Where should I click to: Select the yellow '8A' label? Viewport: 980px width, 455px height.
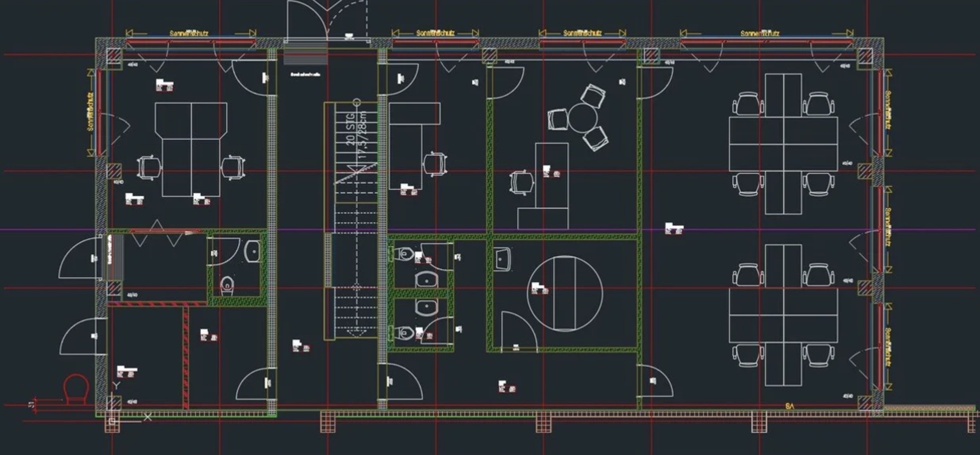[790, 406]
